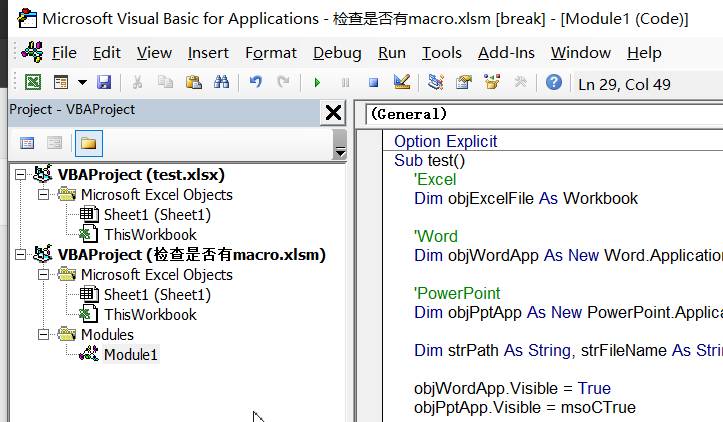
Task: Open the Help menu
Action: (644, 53)
